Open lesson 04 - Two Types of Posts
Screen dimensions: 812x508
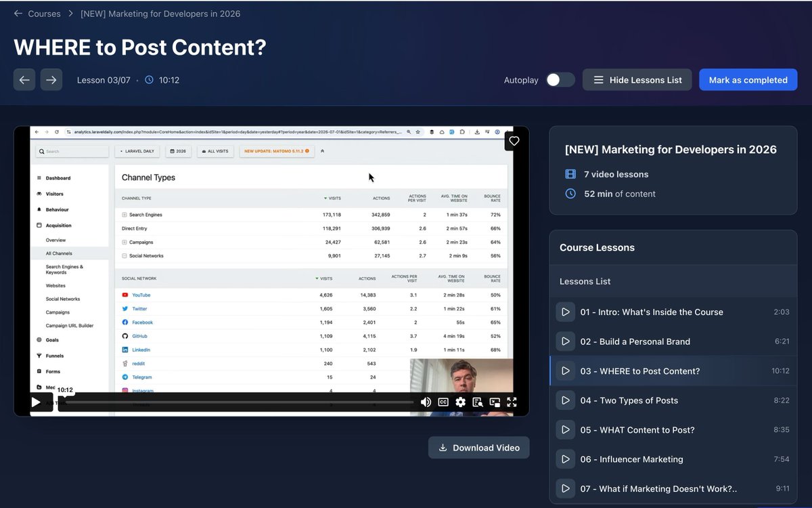point(673,400)
